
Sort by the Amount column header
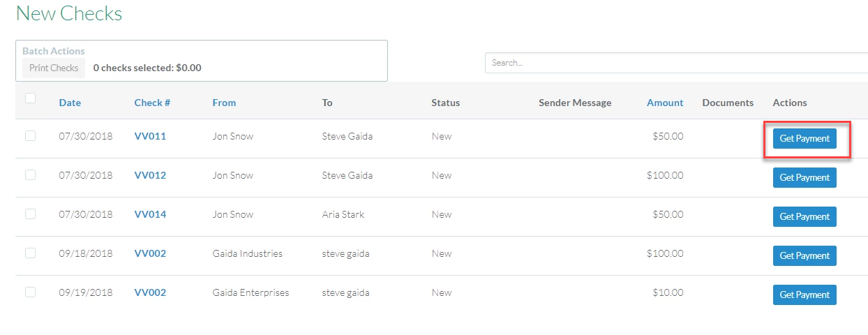pyautogui.click(x=665, y=103)
